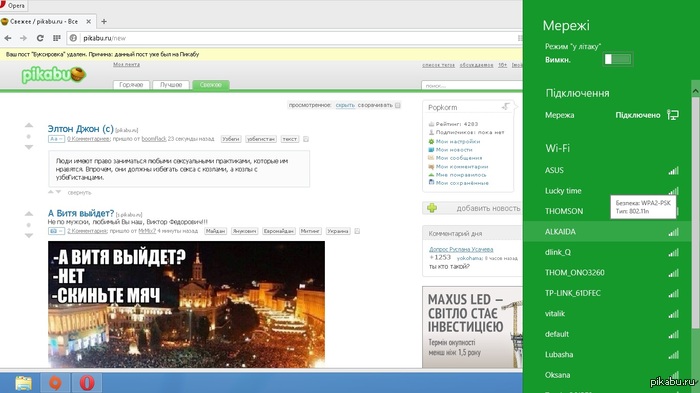700x393 pixels.
Task: Close the pikabu.ru browser tab
Action: (88, 21)
